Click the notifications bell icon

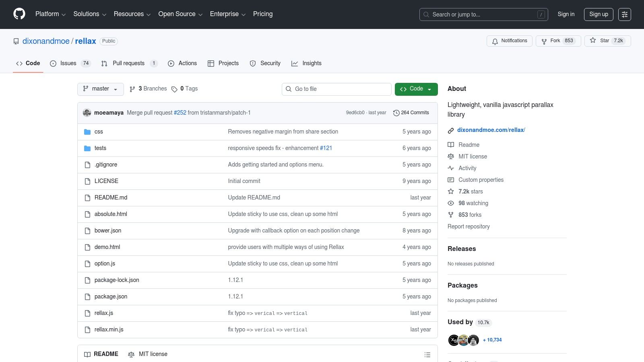tap(495, 41)
